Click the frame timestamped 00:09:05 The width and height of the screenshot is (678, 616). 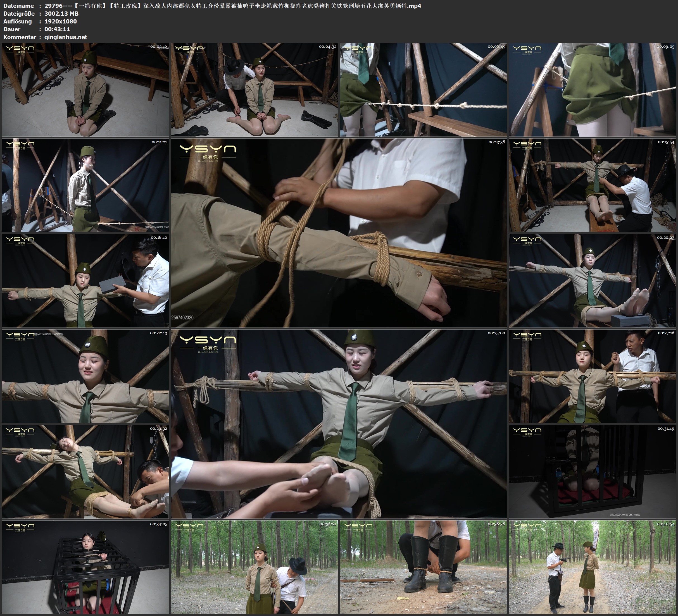[592, 89]
